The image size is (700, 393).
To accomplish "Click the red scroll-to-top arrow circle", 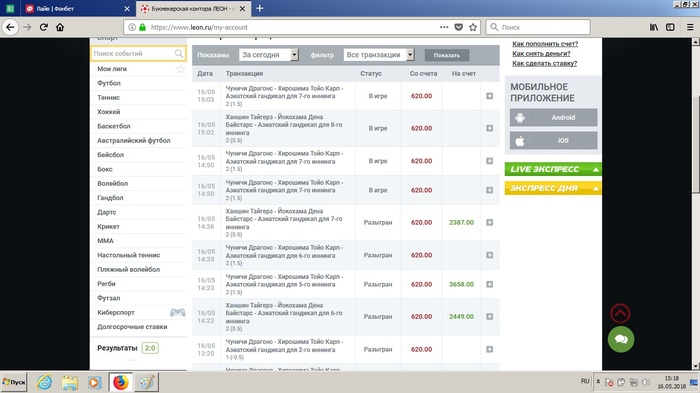I will [620, 313].
